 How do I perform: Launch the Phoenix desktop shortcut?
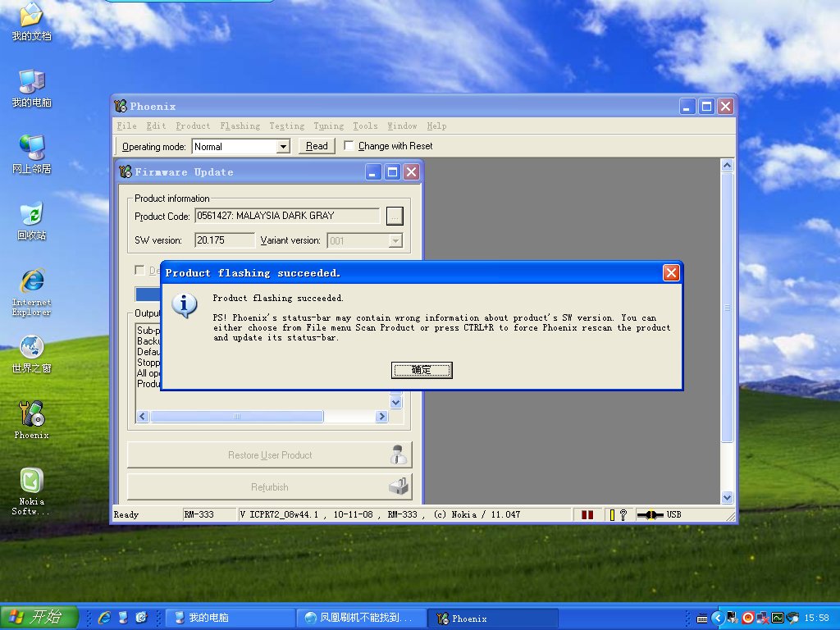31,421
